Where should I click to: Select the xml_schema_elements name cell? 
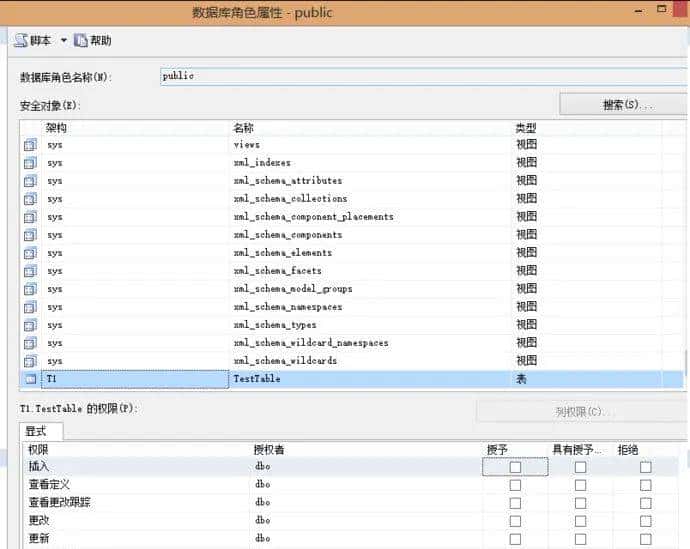283,253
